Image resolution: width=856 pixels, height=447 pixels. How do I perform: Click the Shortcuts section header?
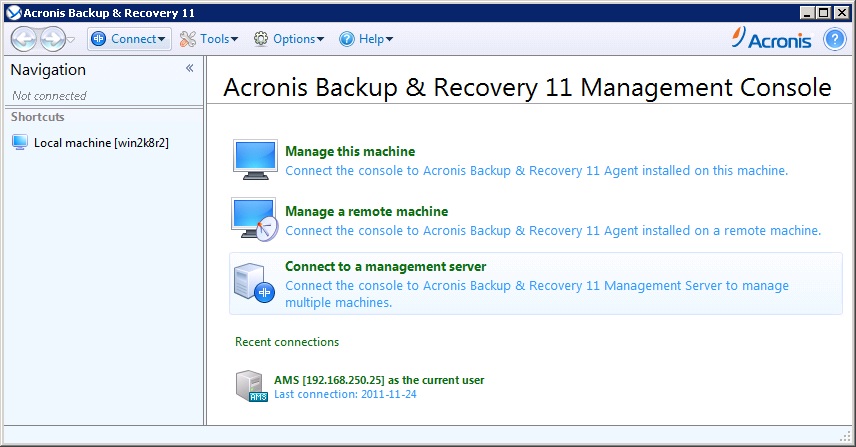click(x=38, y=117)
